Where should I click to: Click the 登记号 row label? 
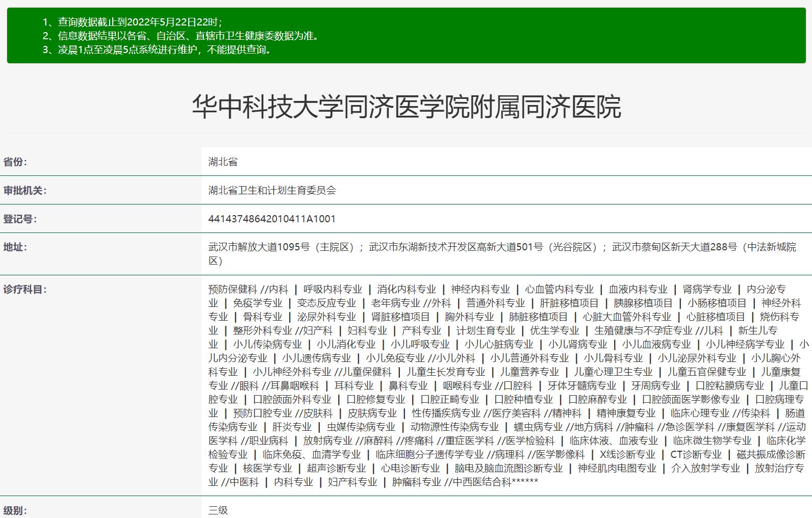(20, 219)
